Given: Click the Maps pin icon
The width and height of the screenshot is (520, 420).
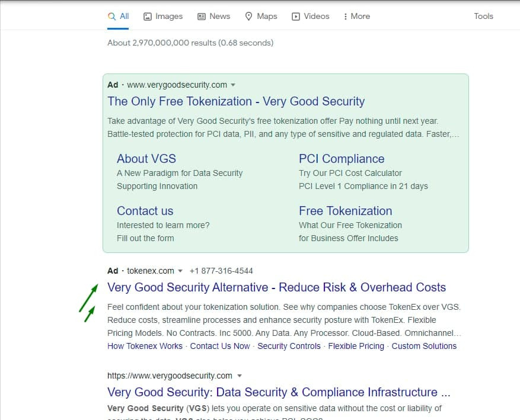Looking at the screenshot, I should point(248,16).
